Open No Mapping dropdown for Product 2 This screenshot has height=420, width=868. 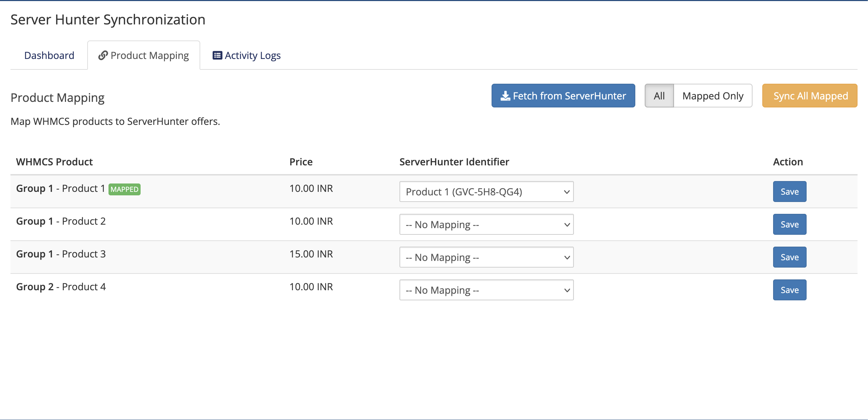pos(486,224)
